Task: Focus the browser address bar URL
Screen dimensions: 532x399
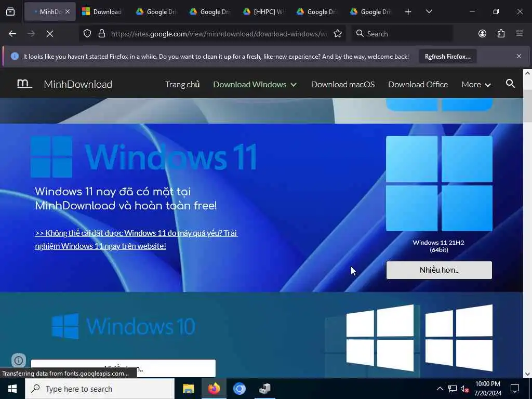Action: [219, 34]
